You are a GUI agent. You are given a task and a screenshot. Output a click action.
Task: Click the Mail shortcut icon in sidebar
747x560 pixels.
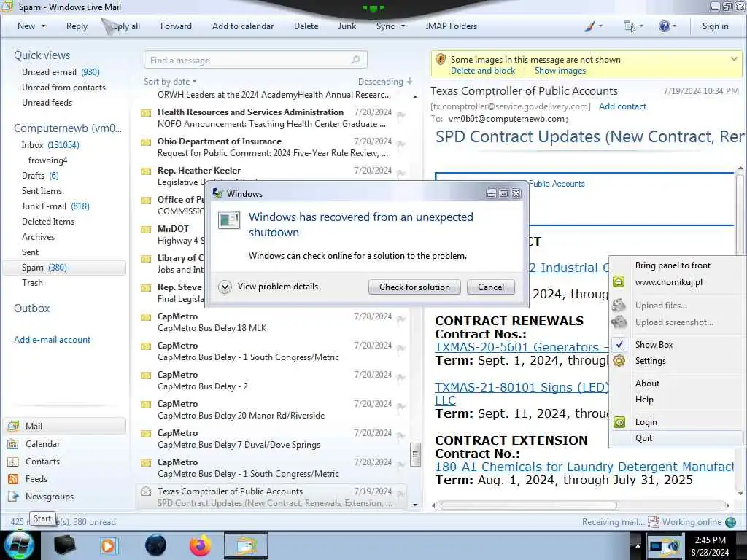[x=13, y=426]
